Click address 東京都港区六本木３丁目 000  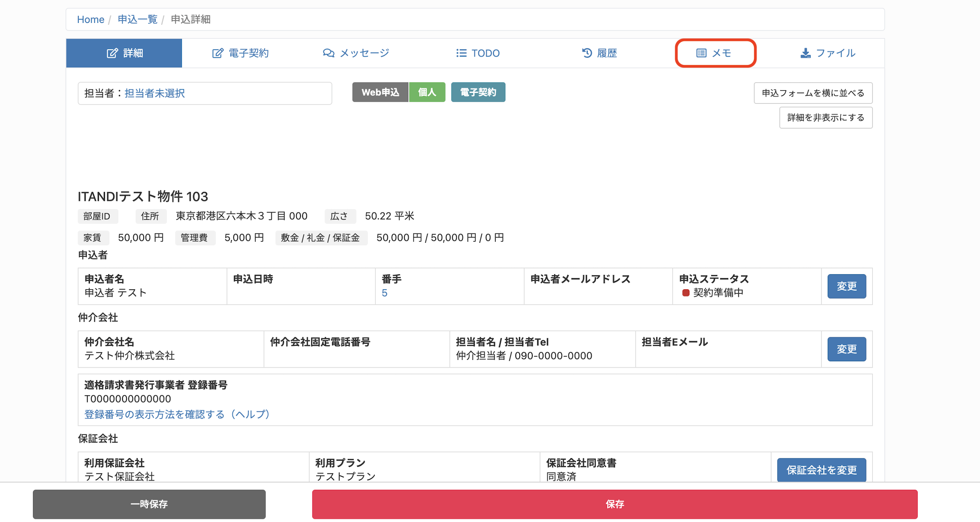pos(241,216)
